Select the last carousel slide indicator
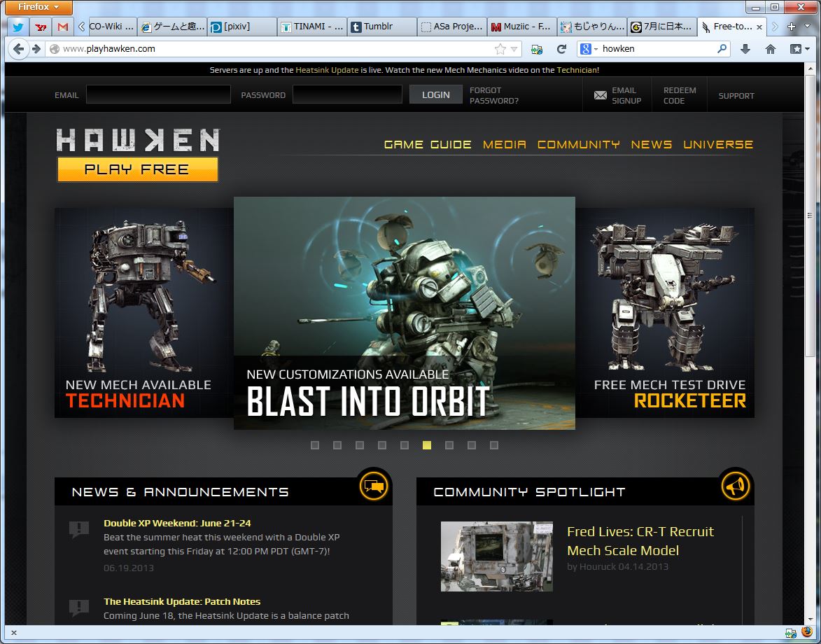Image resolution: width=821 pixels, height=644 pixels. [x=494, y=445]
